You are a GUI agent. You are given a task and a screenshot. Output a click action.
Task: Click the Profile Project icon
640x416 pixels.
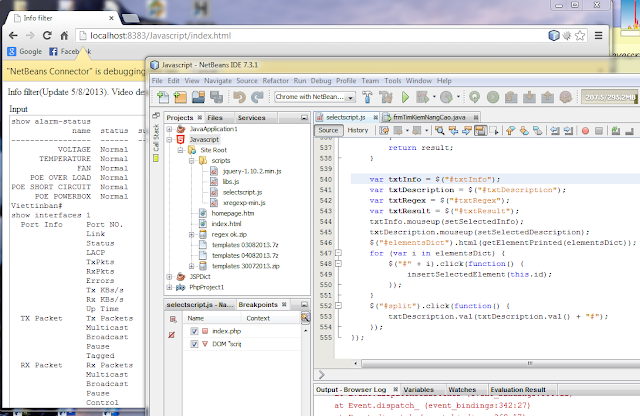pos(446,97)
